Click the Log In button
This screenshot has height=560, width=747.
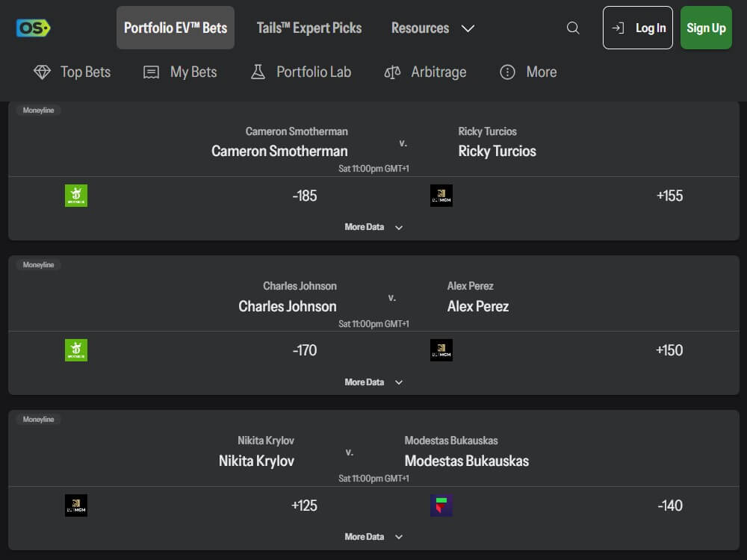coord(637,28)
